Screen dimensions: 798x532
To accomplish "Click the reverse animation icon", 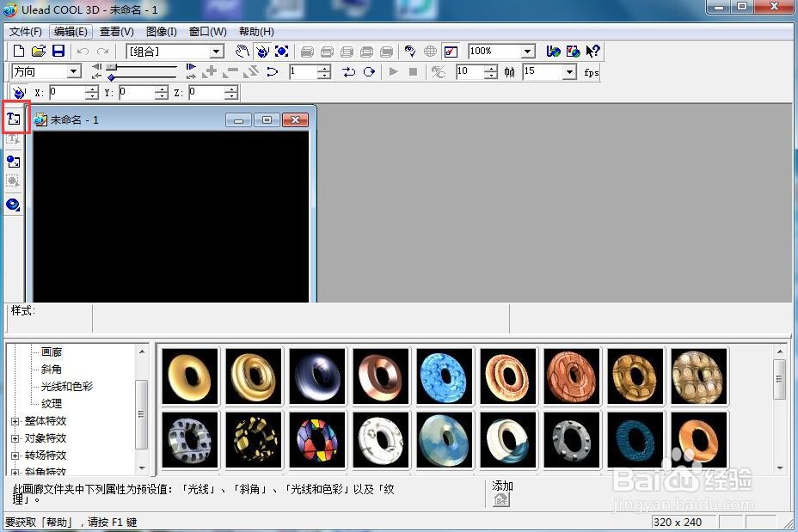I will 251,71.
